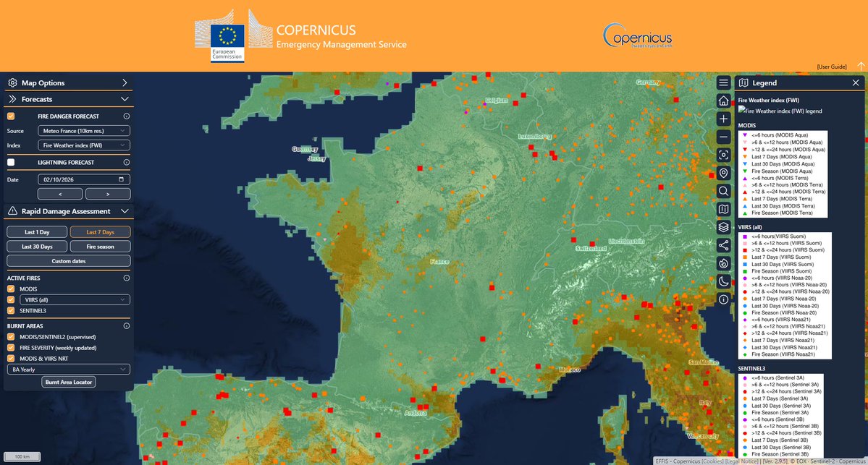Uncheck FIRE SEVERITY (weekly updated) checkbox

pyautogui.click(x=11, y=348)
